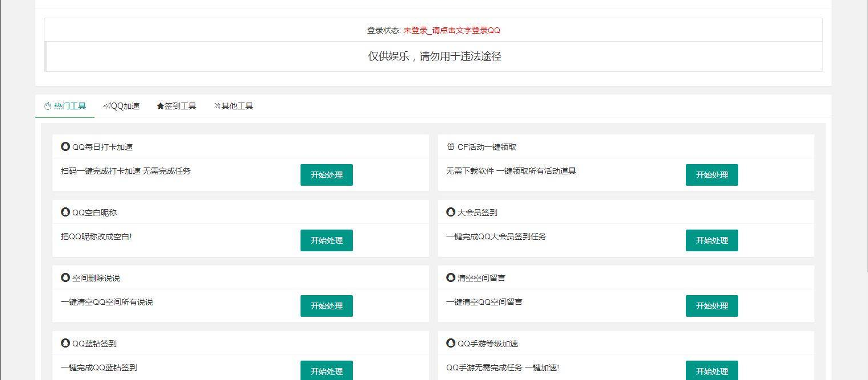The height and width of the screenshot is (380, 868).
Task: Click 开始处理 for QQ每日打卡加速
Action: coord(326,175)
